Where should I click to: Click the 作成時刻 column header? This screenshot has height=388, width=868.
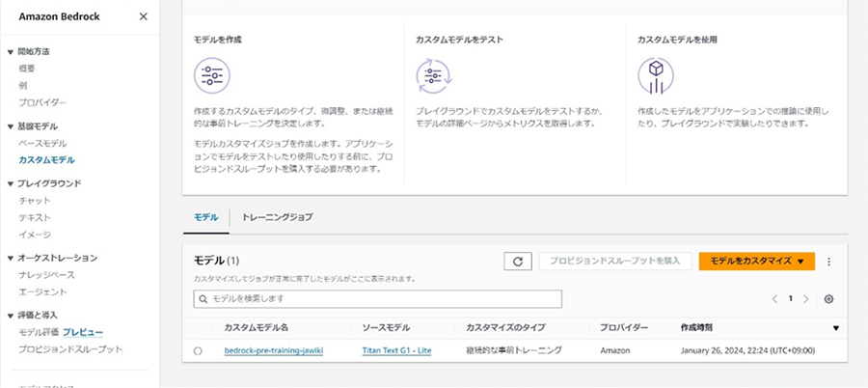696,327
